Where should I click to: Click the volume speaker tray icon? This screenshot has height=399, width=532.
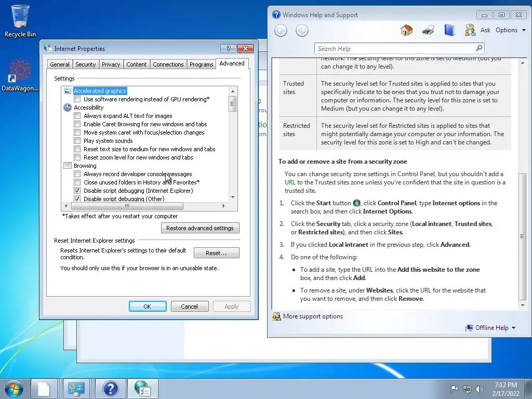click(480, 389)
